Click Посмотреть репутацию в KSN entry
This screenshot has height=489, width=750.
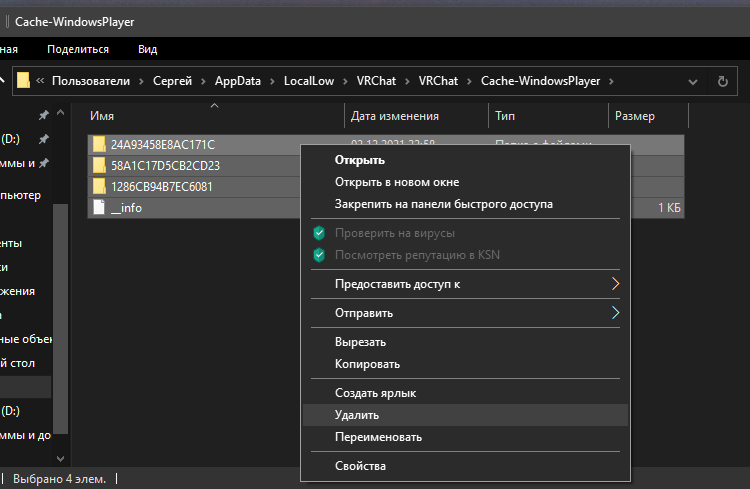pos(417,255)
